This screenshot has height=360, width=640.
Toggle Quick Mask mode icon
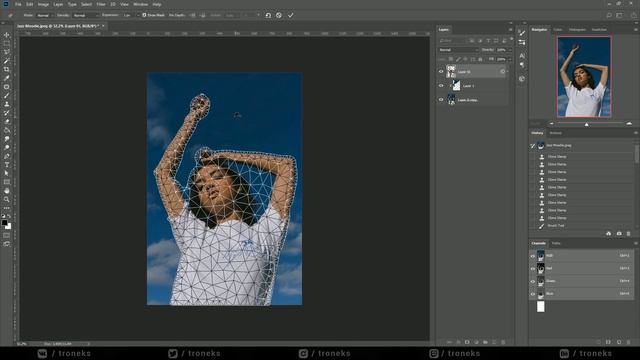7,236
